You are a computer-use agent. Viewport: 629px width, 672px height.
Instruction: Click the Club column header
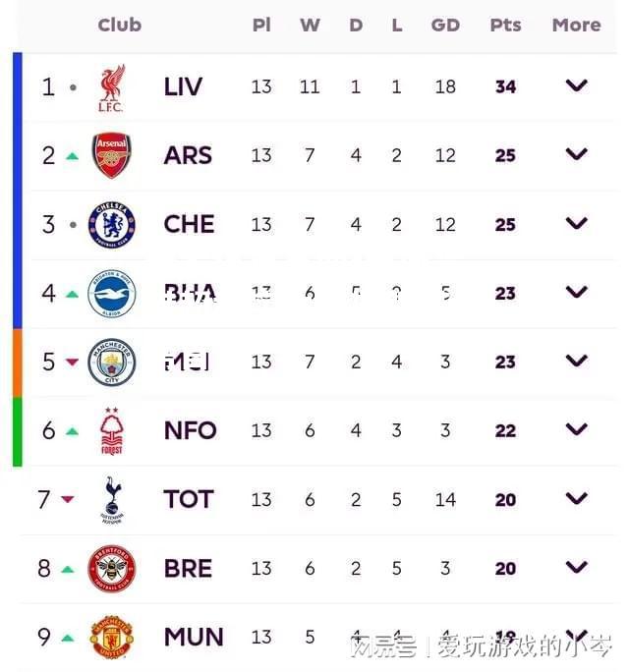click(120, 25)
